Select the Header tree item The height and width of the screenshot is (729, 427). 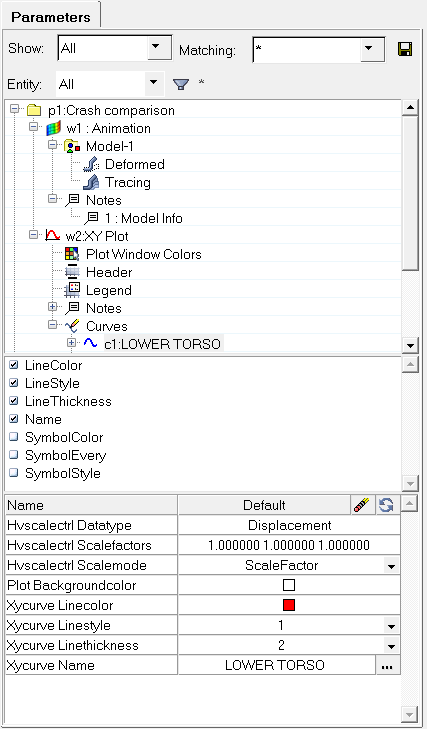click(x=109, y=272)
